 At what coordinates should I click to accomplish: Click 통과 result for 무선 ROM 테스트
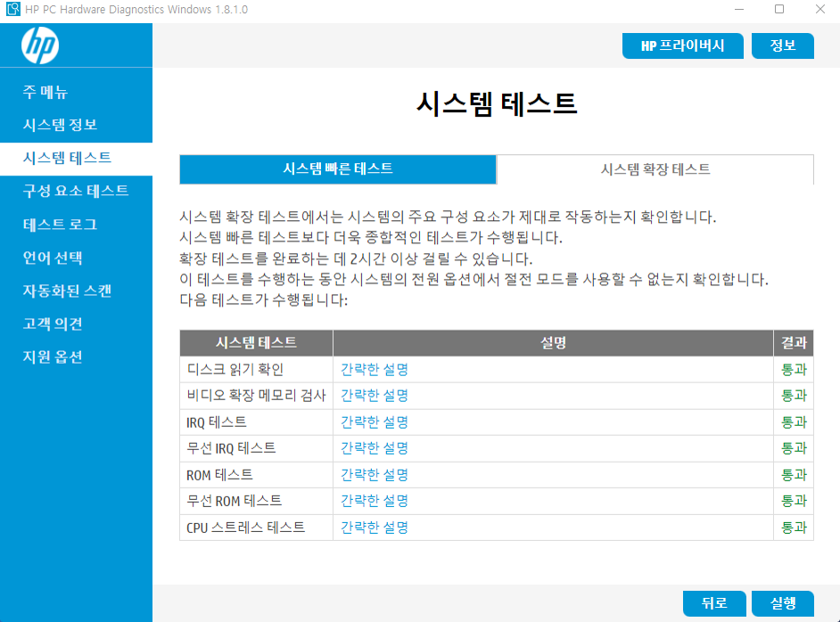pos(794,501)
